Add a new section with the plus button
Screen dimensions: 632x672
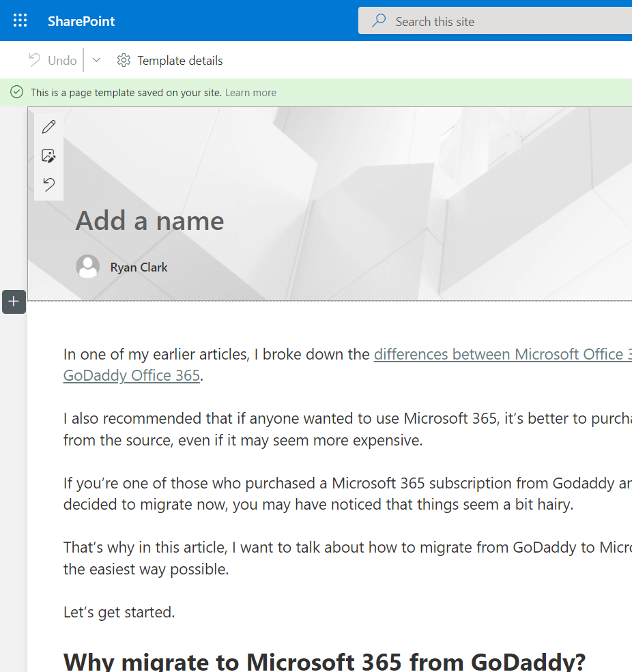[14, 302]
